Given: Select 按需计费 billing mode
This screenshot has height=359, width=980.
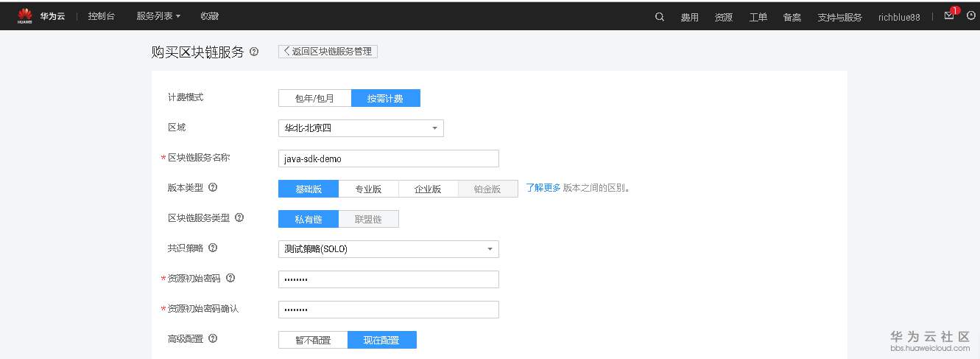Looking at the screenshot, I should tap(385, 98).
